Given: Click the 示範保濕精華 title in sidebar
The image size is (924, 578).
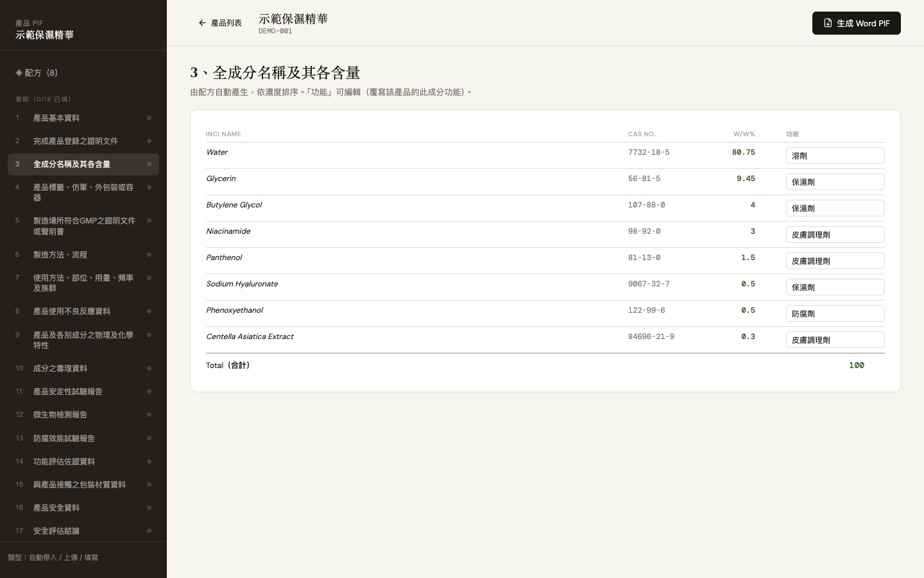Looking at the screenshot, I should [x=44, y=35].
